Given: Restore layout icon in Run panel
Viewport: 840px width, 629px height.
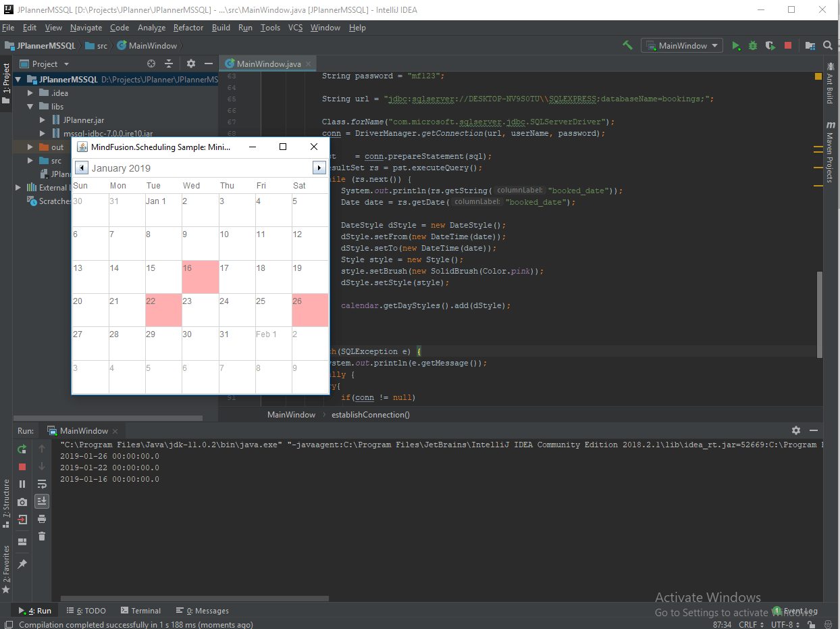Looking at the screenshot, I should click(x=22, y=542).
